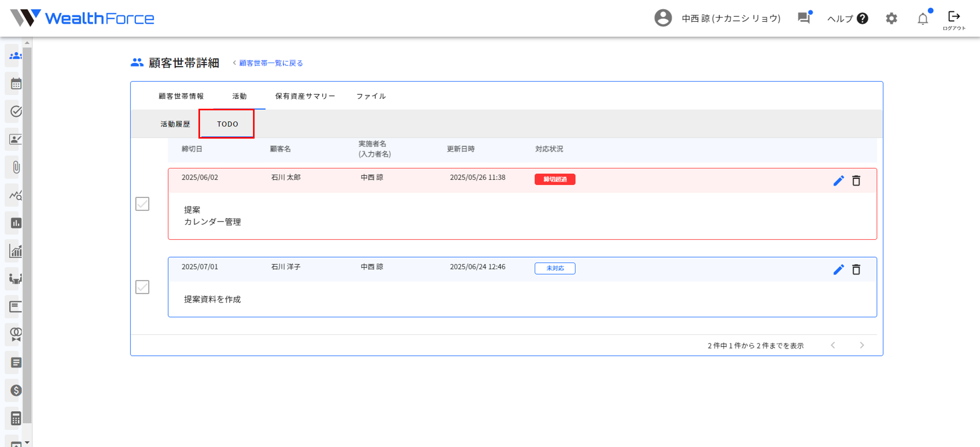Check the 提案資料を作成 TODO checkbox
The height and width of the screenshot is (447, 980).
click(x=142, y=287)
